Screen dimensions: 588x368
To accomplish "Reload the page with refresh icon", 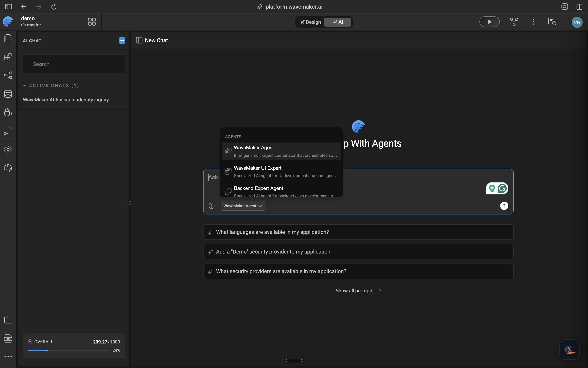I will tap(54, 7).
